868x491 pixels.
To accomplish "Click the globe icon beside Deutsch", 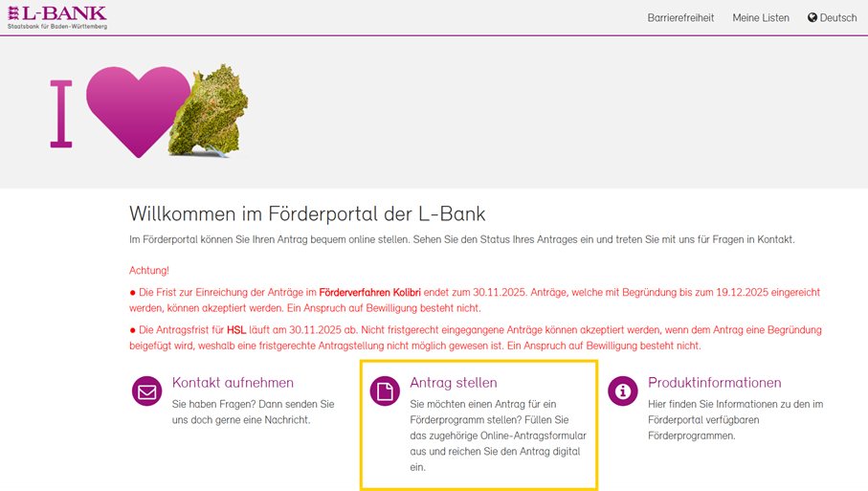I will (x=812, y=18).
